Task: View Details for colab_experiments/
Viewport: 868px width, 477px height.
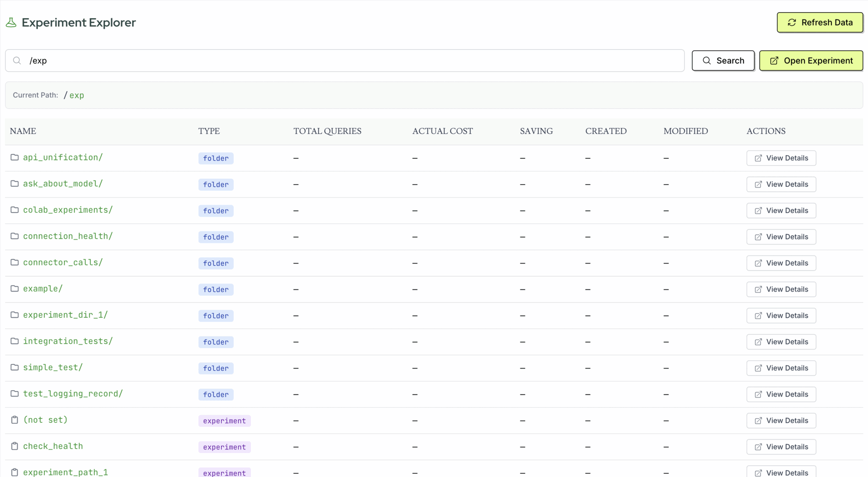Action: [x=781, y=211]
